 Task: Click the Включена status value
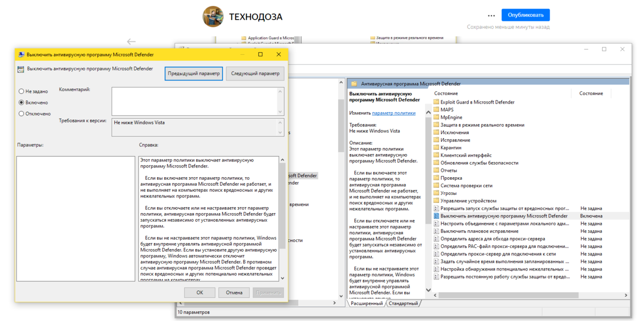591,216
